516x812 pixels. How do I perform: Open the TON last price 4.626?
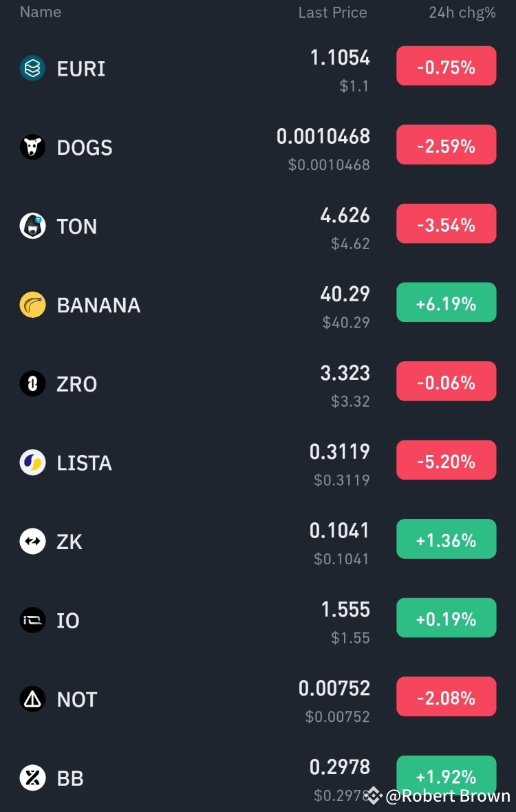pos(345,216)
